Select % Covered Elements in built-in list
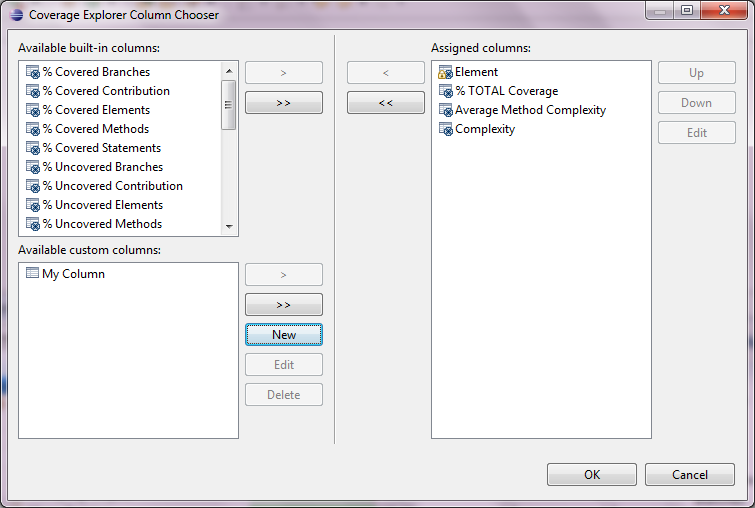The height and width of the screenshot is (508, 755). tap(96, 110)
